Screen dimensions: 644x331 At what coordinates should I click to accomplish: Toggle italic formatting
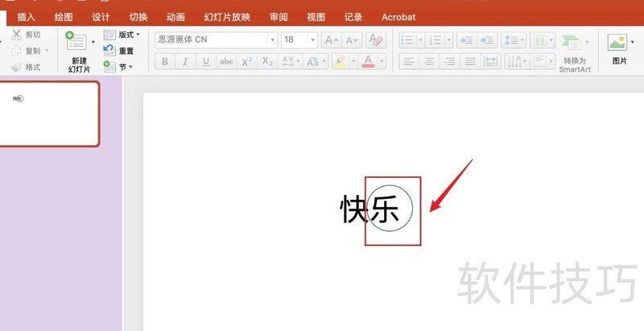pyautogui.click(x=185, y=61)
